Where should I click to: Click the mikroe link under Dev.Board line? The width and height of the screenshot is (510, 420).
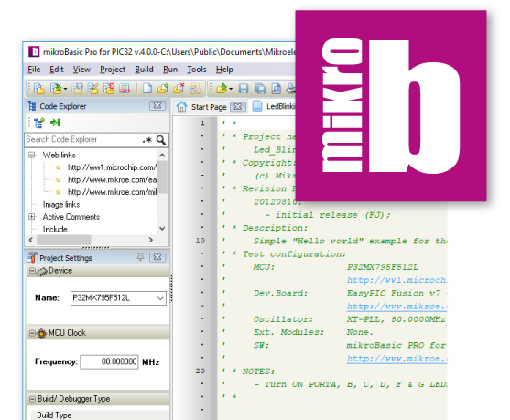[x=396, y=307]
